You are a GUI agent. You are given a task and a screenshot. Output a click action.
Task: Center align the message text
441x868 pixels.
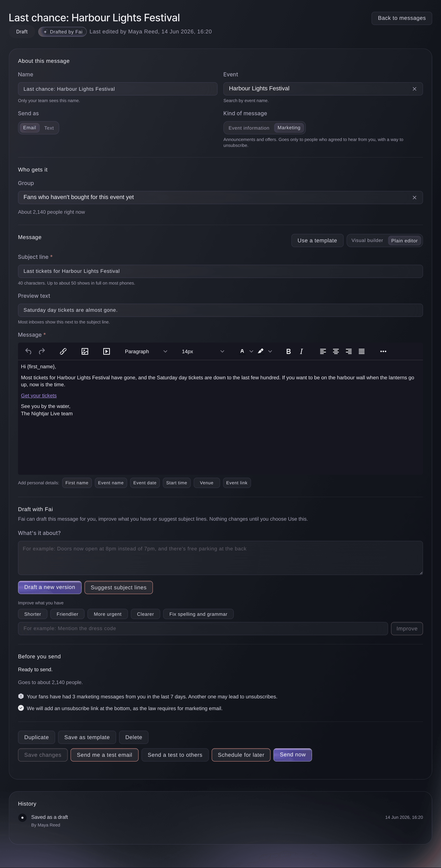coord(336,351)
